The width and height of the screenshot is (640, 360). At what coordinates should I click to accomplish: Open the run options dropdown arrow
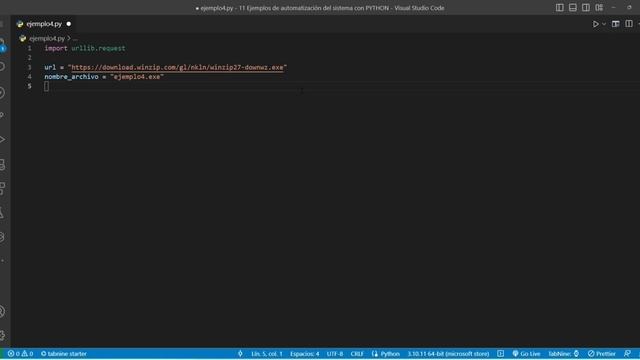pos(604,24)
